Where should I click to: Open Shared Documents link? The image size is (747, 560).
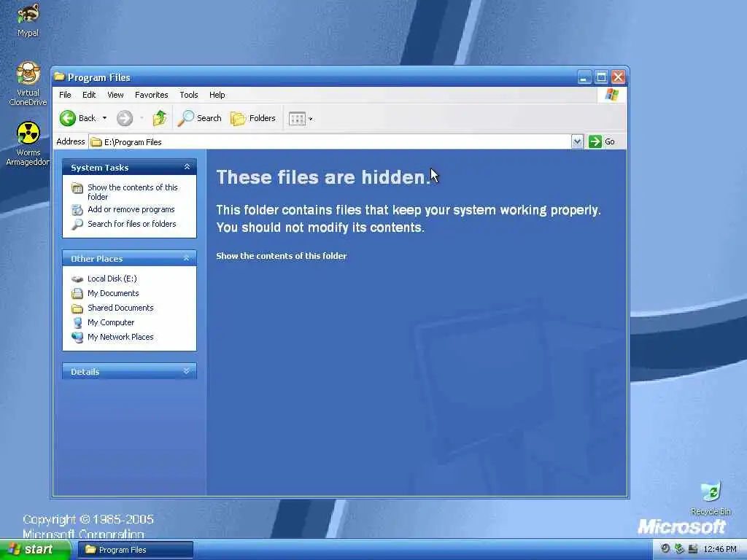coord(120,308)
